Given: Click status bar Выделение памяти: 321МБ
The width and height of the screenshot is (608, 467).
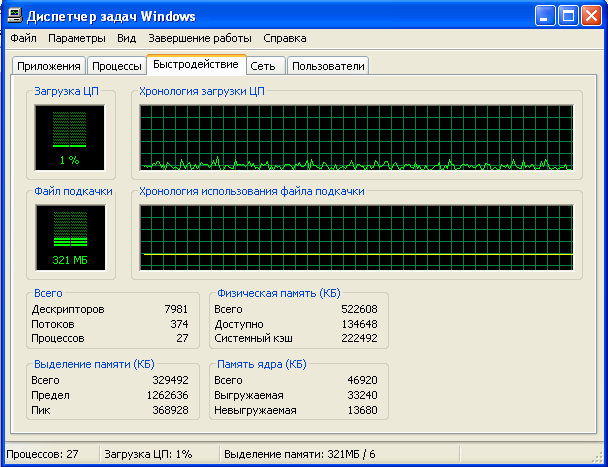Looking at the screenshot, I should click(300, 454).
